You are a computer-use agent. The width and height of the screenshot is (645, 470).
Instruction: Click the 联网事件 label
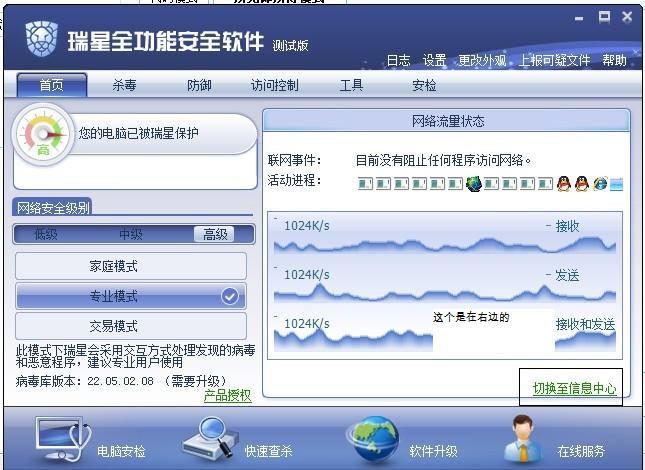click(x=294, y=160)
